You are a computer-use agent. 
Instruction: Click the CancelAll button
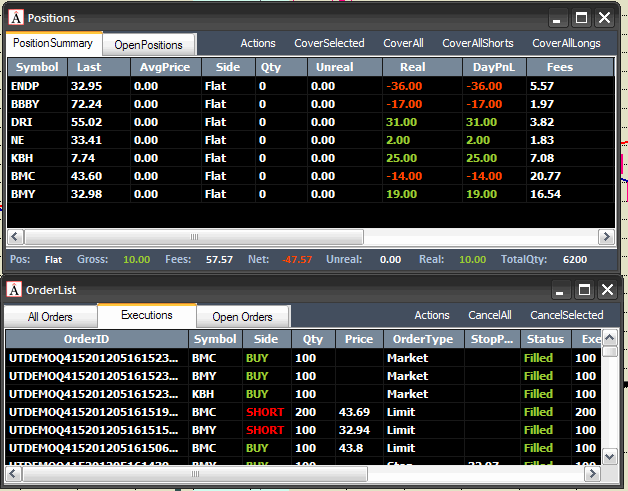tap(490, 315)
